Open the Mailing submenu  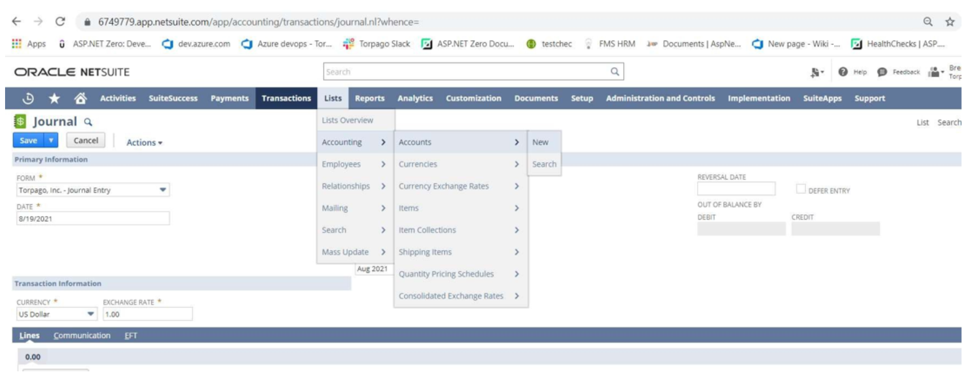click(x=355, y=208)
